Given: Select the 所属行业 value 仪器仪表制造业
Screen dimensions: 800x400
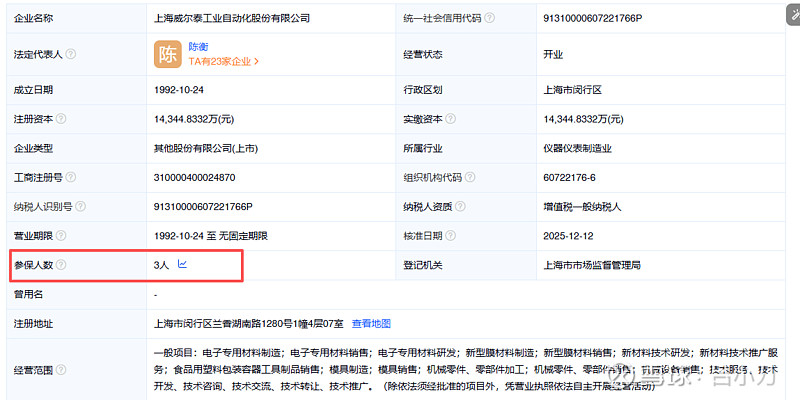Looking at the screenshot, I should pyautogui.click(x=578, y=148).
